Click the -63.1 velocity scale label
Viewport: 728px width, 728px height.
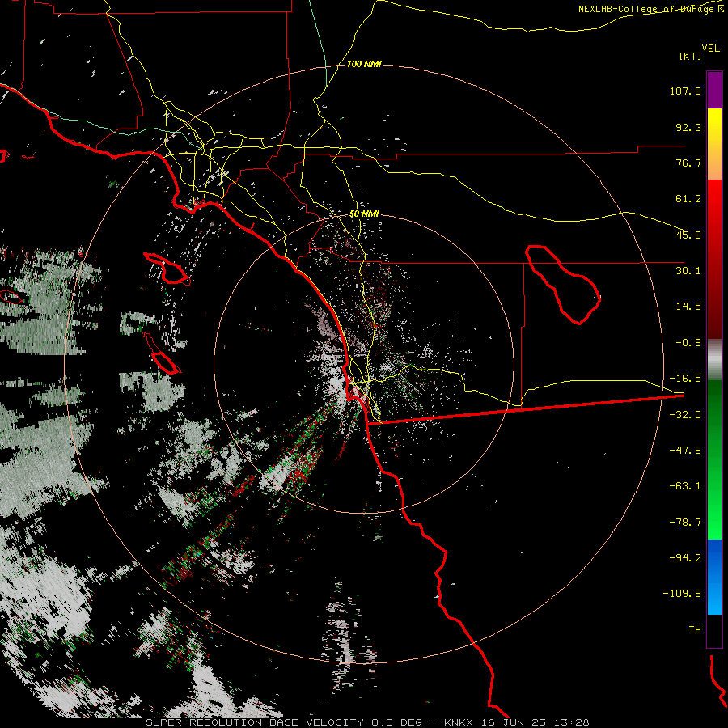pyautogui.click(x=685, y=486)
